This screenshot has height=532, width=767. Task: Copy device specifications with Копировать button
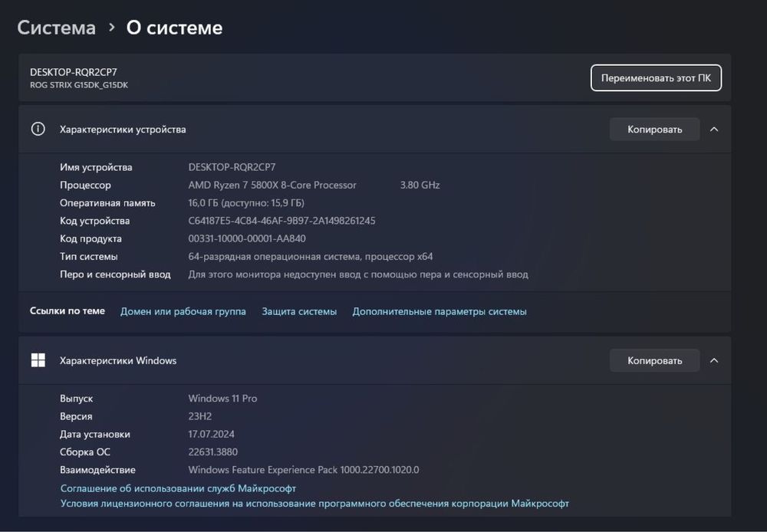[654, 129]
